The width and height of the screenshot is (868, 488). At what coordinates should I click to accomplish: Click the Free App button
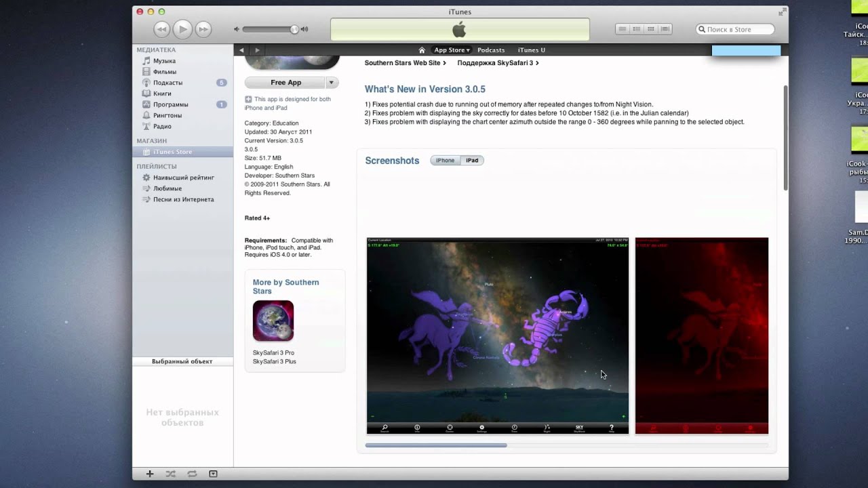(285, 83)
